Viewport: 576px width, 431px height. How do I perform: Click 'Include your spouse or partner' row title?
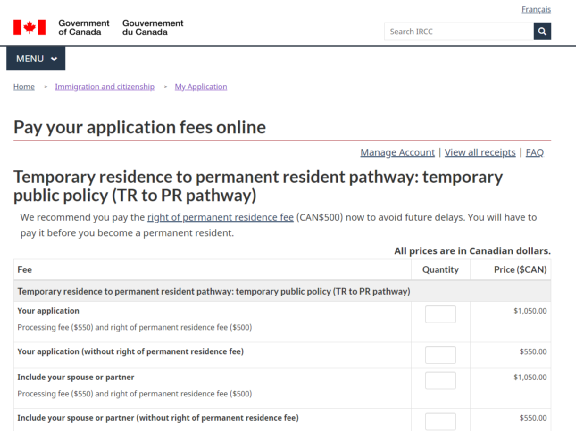click(x=76, y=377)
